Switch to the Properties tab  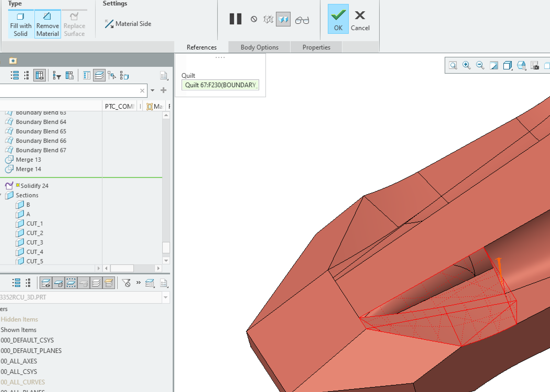pyautogui.click(x=316, y=47)
